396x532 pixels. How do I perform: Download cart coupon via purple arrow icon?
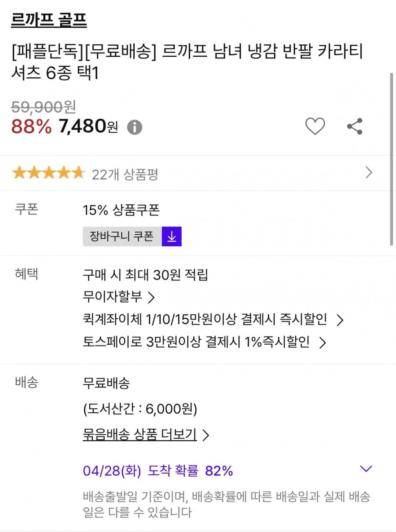172,237
